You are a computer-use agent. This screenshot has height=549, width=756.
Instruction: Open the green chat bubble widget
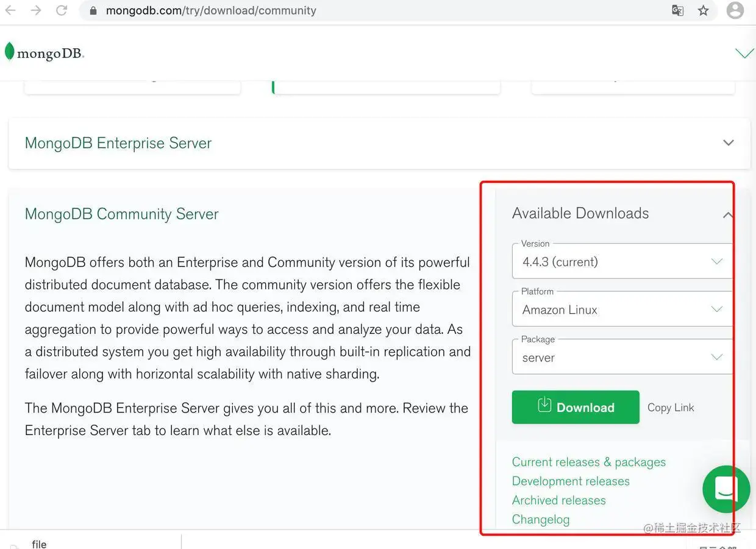click(x=726, y=489)
